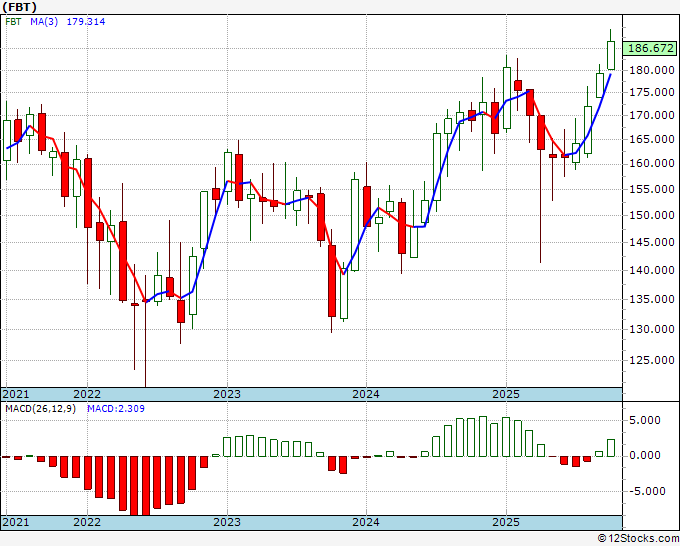Viewport: 680px width, 546px height.
Task: Click the green 186.672 price tag
Action: tap(649, 48)
